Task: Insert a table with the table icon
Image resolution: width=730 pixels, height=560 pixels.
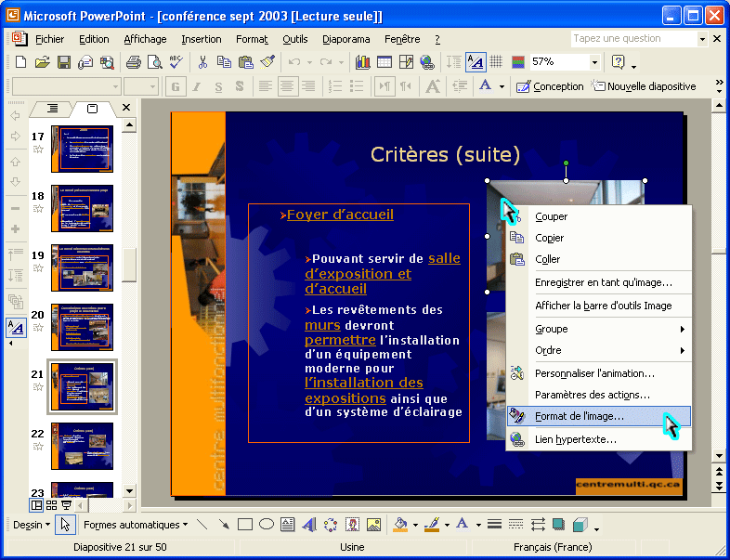Action: click(x=385, y=62)
